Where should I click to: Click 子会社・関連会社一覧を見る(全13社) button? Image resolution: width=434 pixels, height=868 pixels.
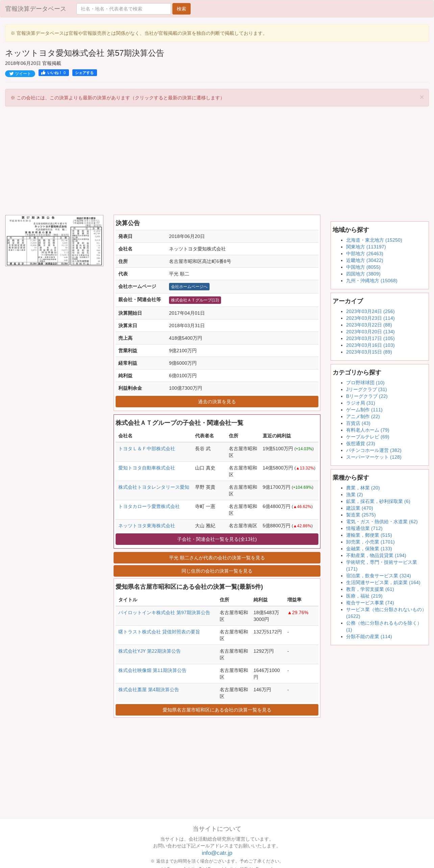tap(217, 539)
